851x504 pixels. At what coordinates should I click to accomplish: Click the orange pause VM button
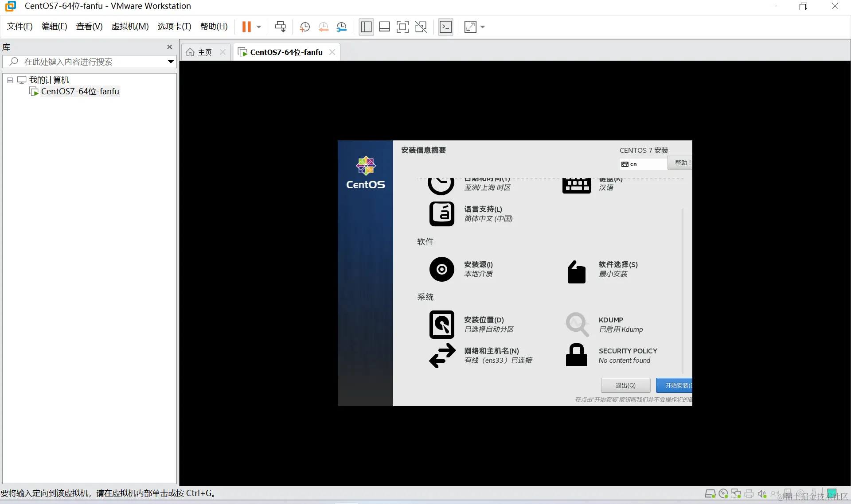coord(246,27)
